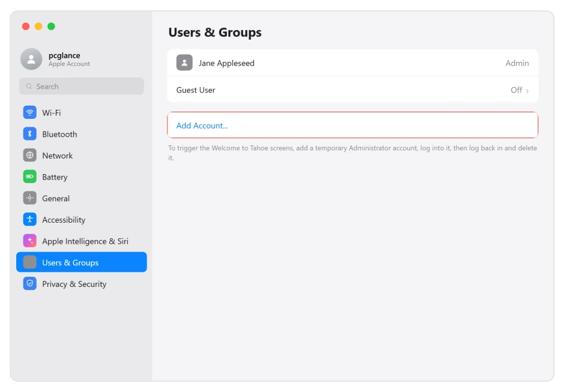565x392 pixels.
Task: Click the Guest User label
Action: coord(196,90)
